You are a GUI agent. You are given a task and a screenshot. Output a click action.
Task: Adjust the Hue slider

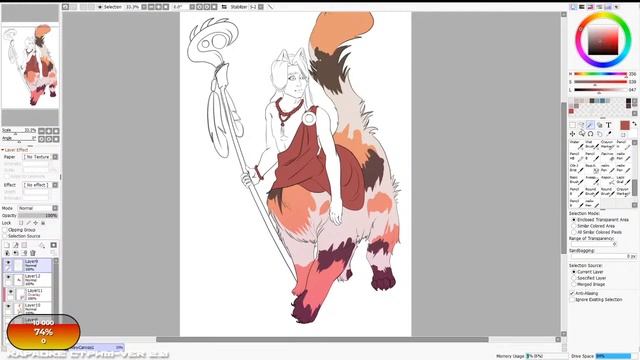[x=600, y=74]
